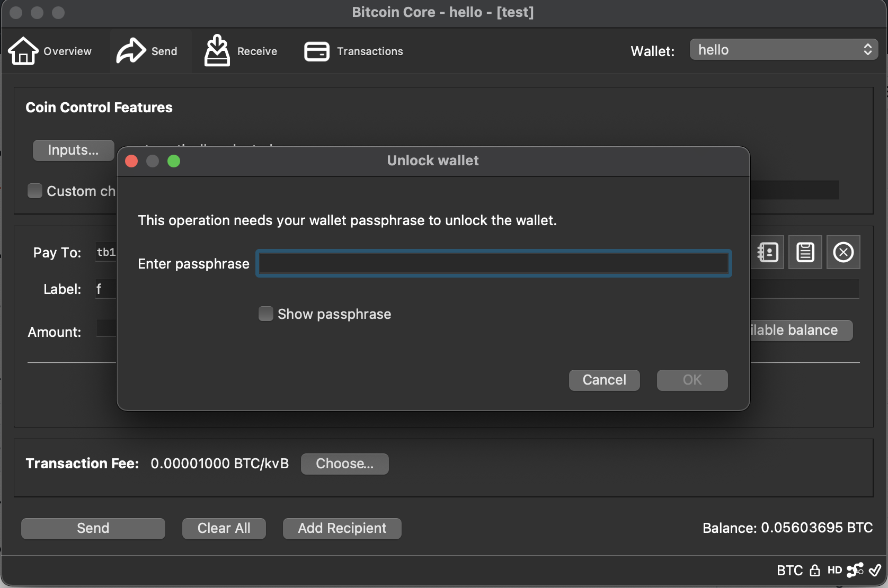Click the wallet lock status icon
The height and width of the screenshot is (588, 888).
click(x=815, y=571)
